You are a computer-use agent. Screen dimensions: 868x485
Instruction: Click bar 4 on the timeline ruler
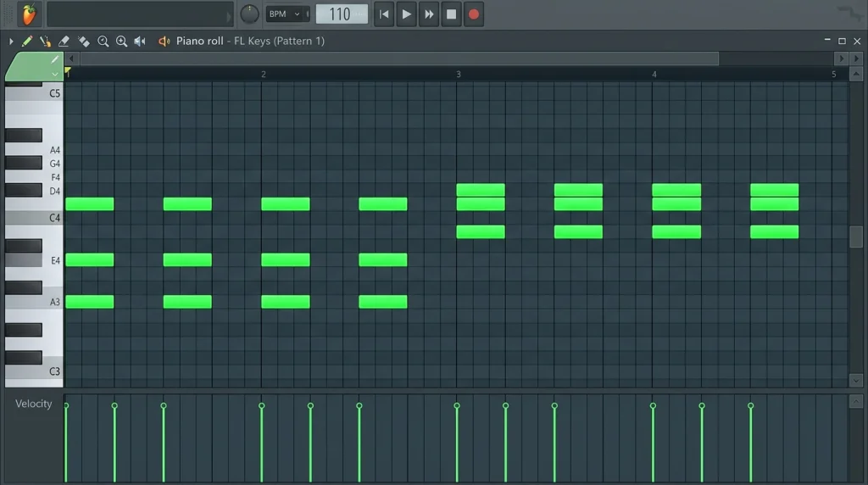click(654, 74)
